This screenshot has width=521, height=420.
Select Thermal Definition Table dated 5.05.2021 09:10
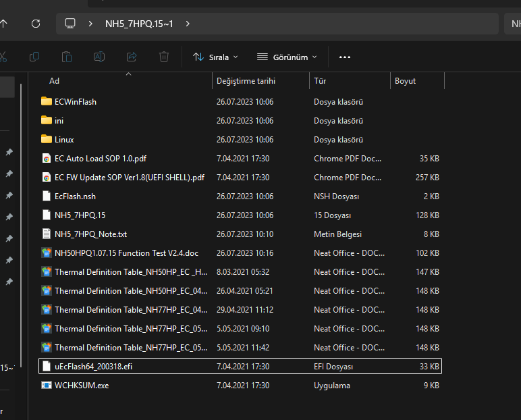(x=131, y=329)
